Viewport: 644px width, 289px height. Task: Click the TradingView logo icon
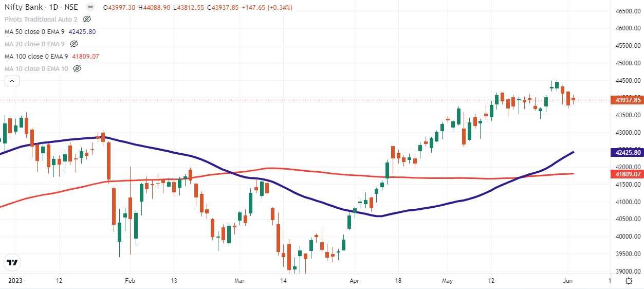pos(12,262)
